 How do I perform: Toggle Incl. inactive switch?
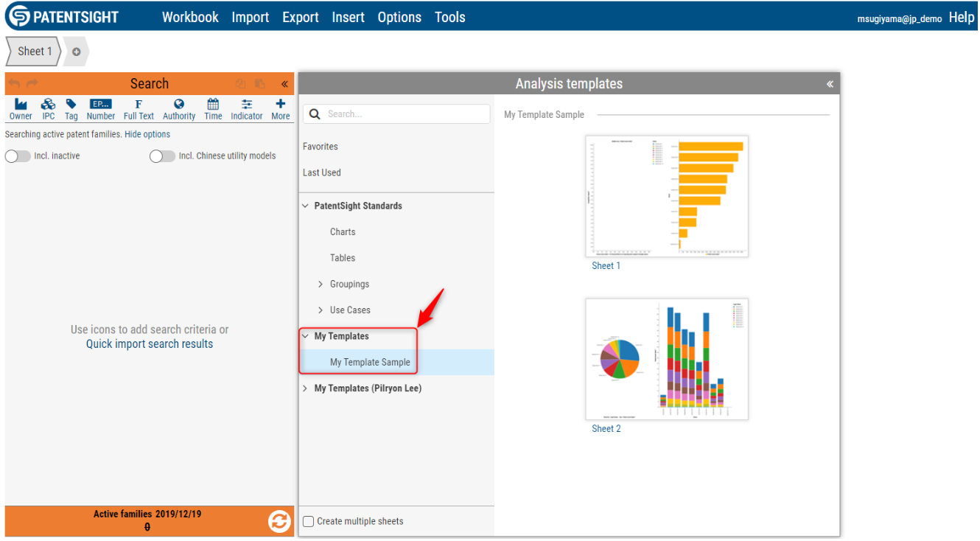pos(18,156)
